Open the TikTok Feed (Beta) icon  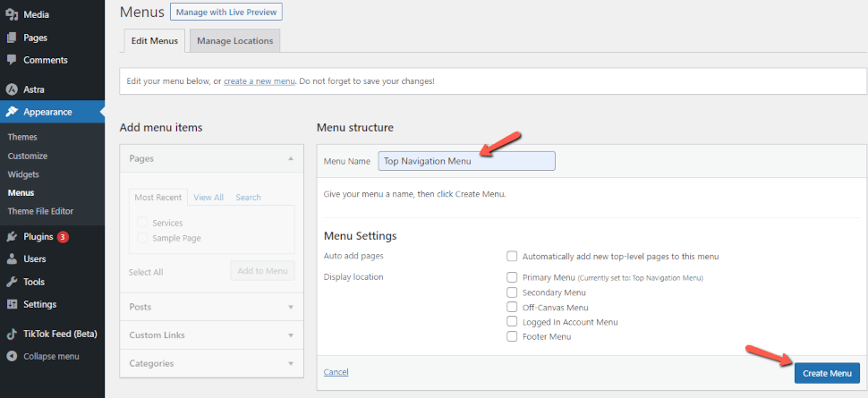click(x=12, y=334)
